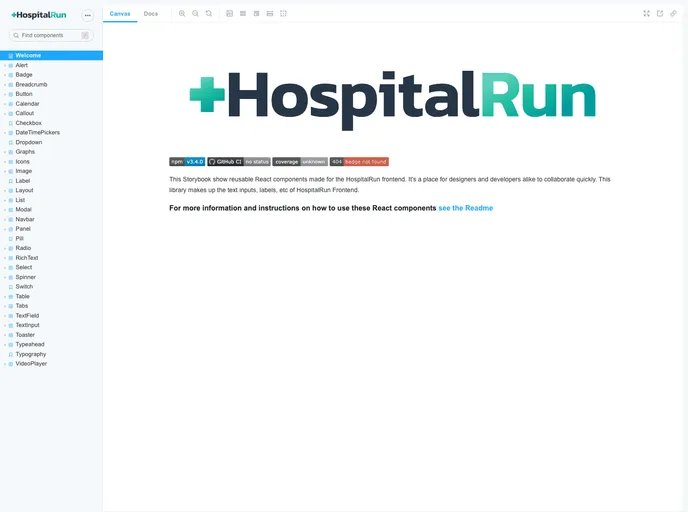Click the HospitalRun sidebar logo
The height and width of the screenshot is (512, 688).
(39, 15)
